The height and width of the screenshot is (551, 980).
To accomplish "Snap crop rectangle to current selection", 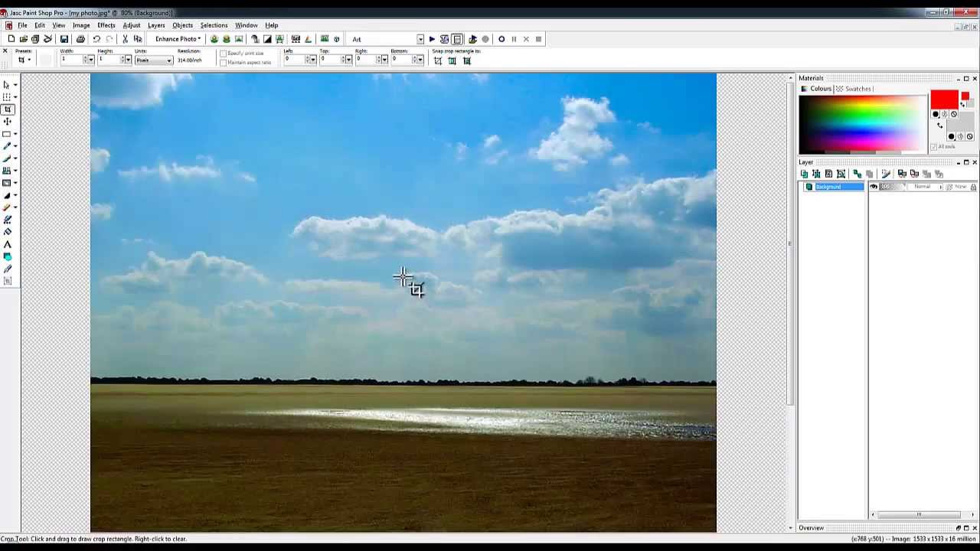I will pos(438,60).
